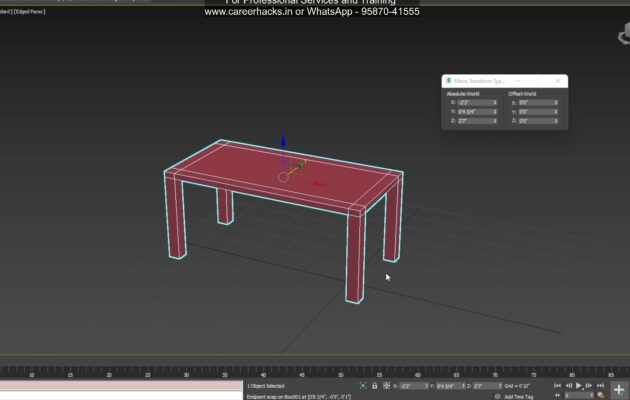Click the Isolate Selection icon in status bar
This screenshot has width=630, height=400.
point(363,386)
